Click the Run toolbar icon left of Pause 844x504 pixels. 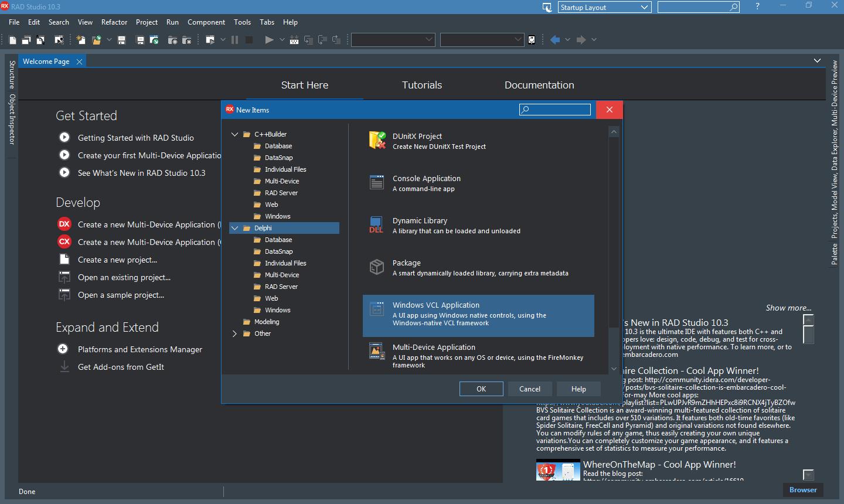(210, 40)
